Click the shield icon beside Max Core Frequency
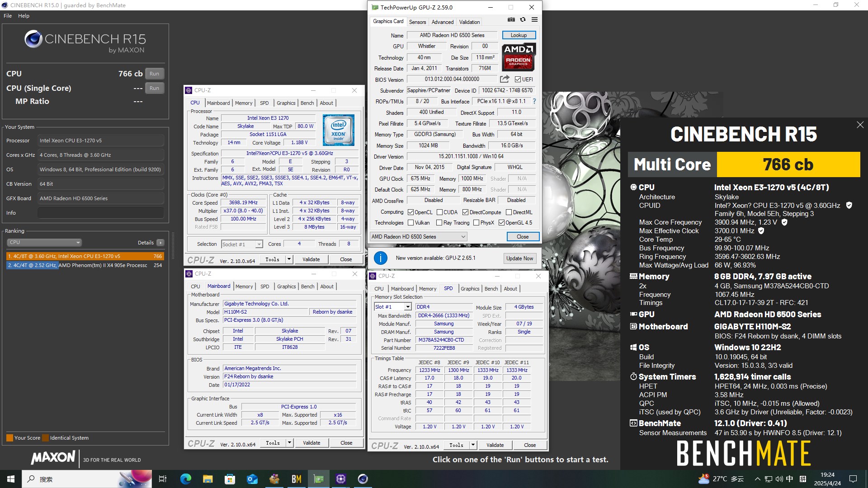The image size is (868, 488). pyautogui.click(x=784, y=222)
